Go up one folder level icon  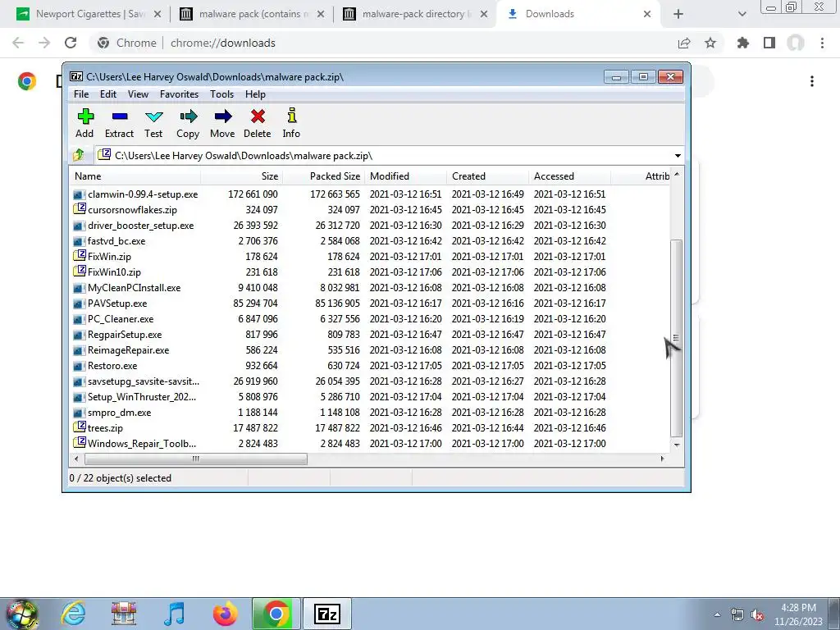78,155
